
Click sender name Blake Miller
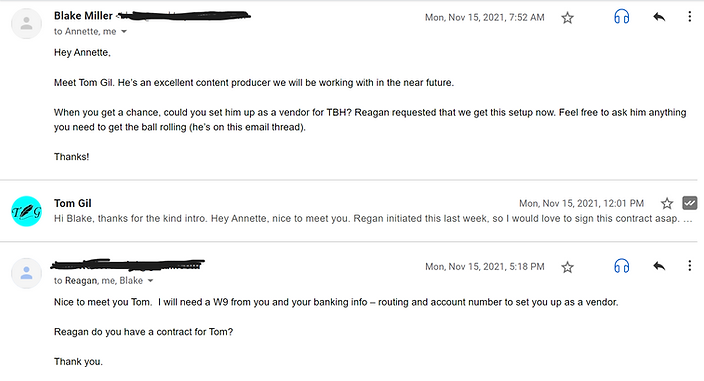pos(83,16)
